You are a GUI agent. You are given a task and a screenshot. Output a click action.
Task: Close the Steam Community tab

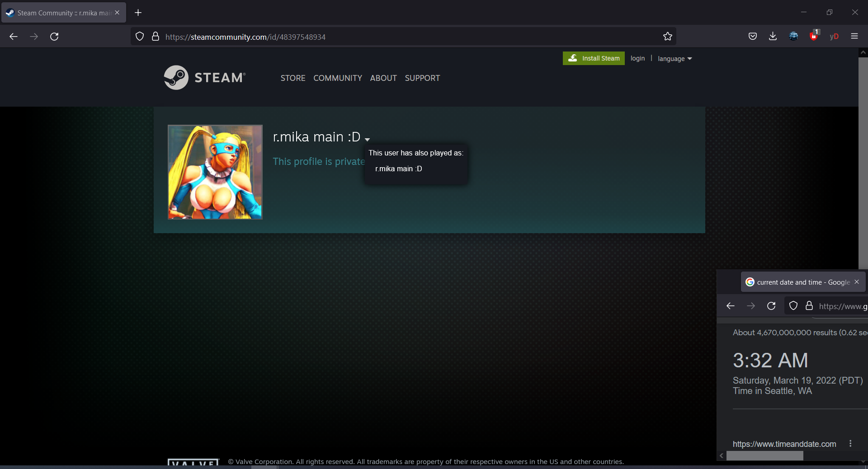117,13
